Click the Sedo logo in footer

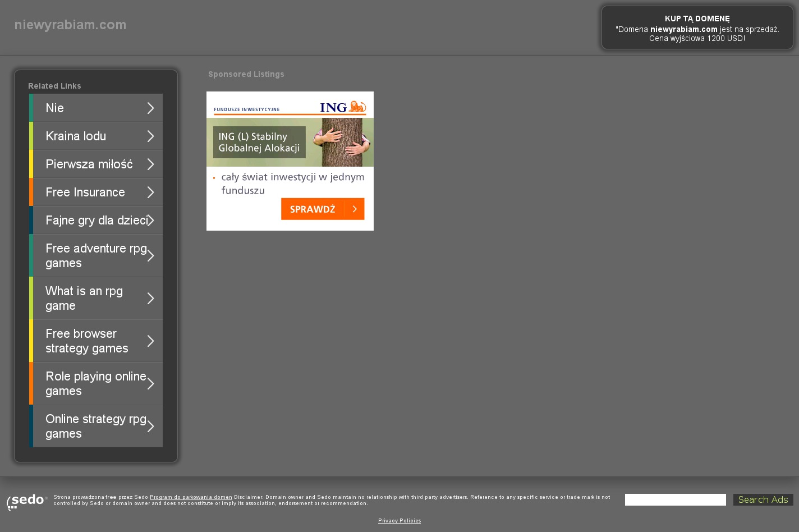27,501
